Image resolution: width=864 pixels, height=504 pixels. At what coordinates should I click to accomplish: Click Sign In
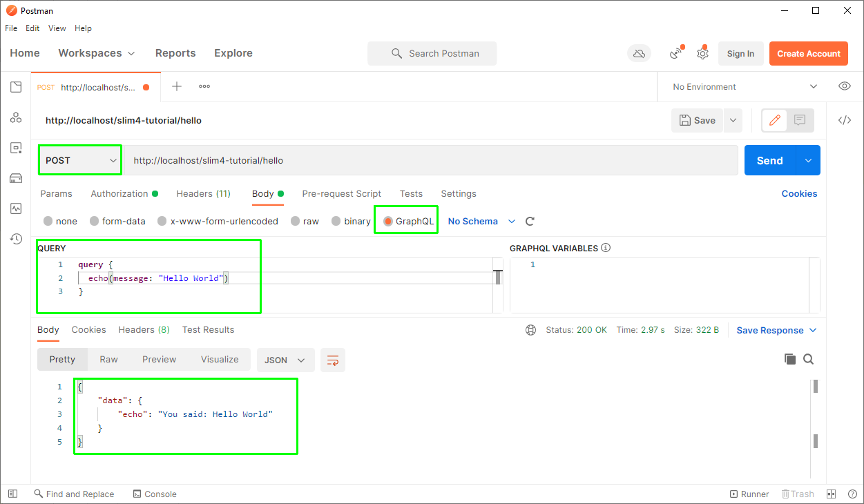[x=740, y=54]
